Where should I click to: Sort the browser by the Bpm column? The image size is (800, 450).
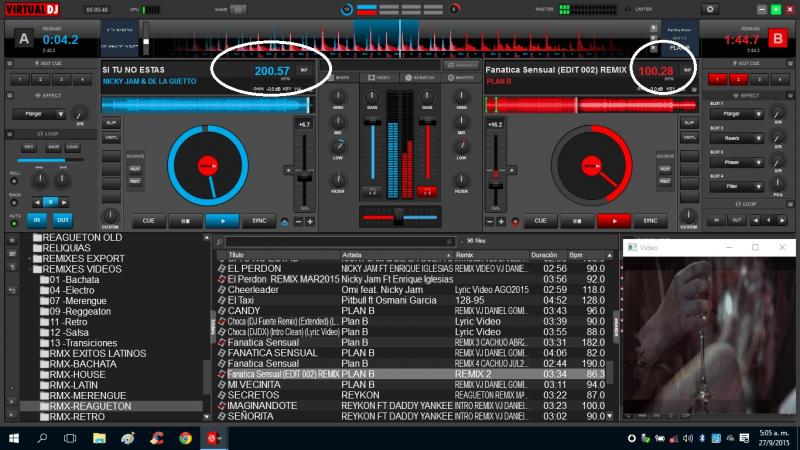587,255
